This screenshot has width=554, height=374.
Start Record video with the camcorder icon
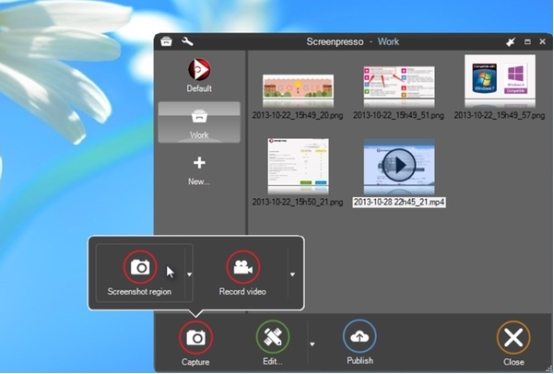point(243,267)
